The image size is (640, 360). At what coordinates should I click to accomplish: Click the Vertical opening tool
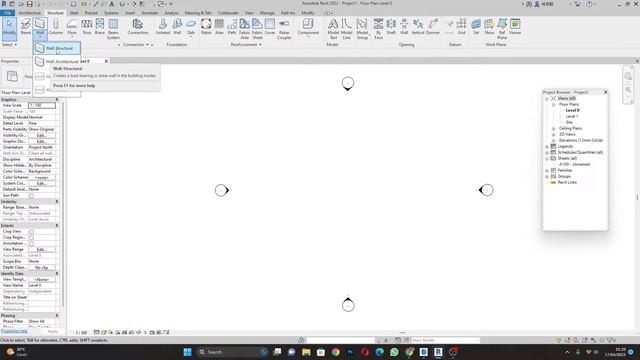click(418, 27)
